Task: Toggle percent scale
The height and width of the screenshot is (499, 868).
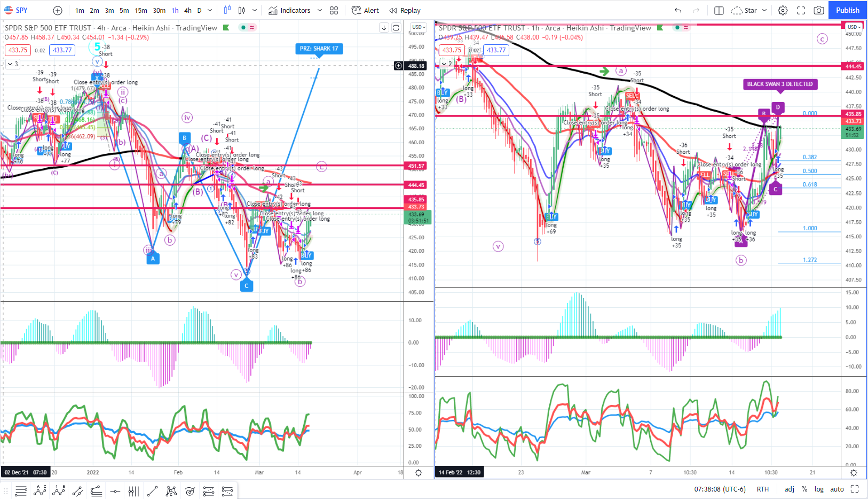Action: pos(804,489)
